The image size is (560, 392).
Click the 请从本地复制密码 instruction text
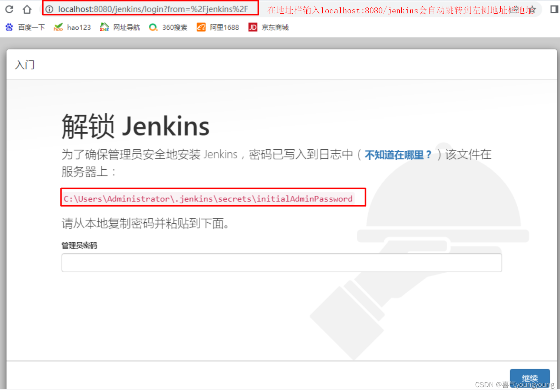[x=145, y=223]
